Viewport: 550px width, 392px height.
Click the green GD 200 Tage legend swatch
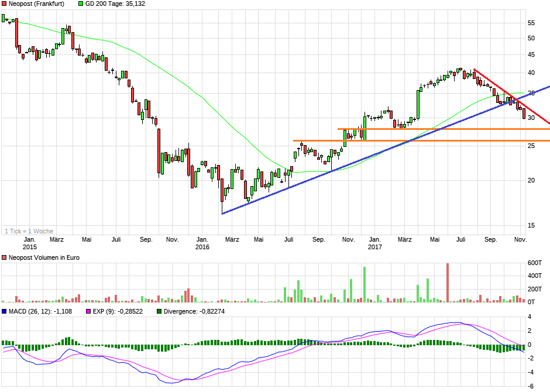[80, 4]
